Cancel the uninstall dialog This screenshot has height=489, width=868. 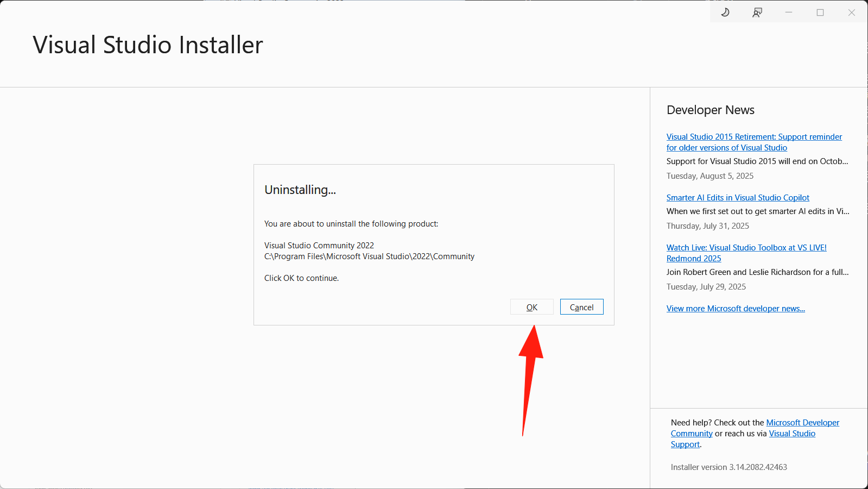pos(581,307)
